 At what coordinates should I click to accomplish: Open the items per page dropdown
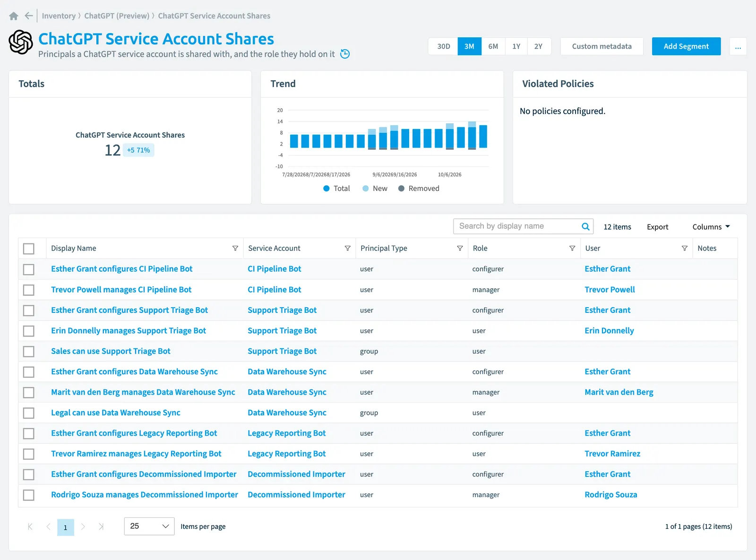tap(149, 526)
